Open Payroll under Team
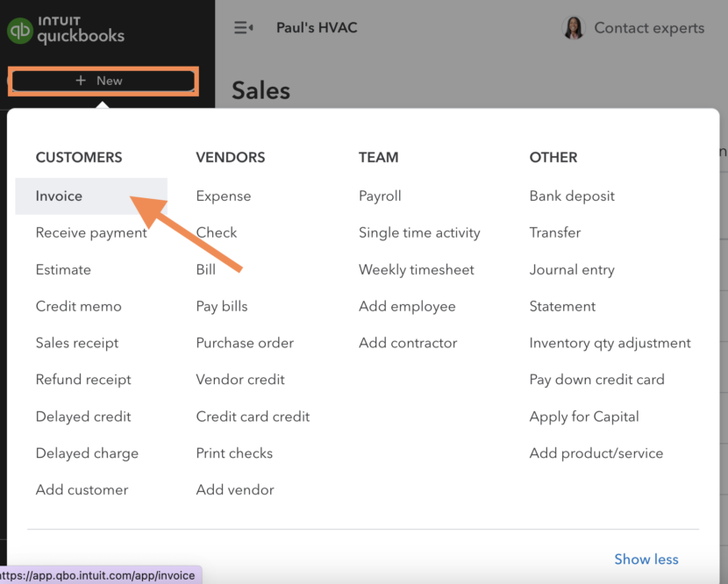 coord(380,196)
